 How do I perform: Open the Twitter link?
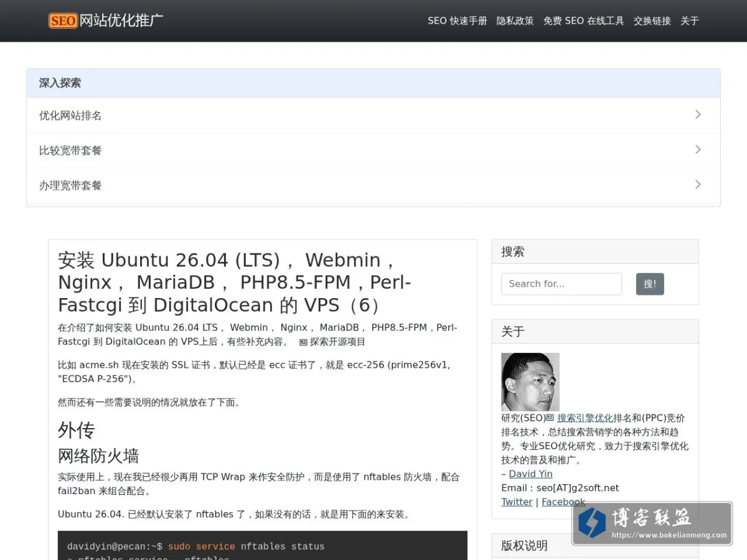coord(517,502)
